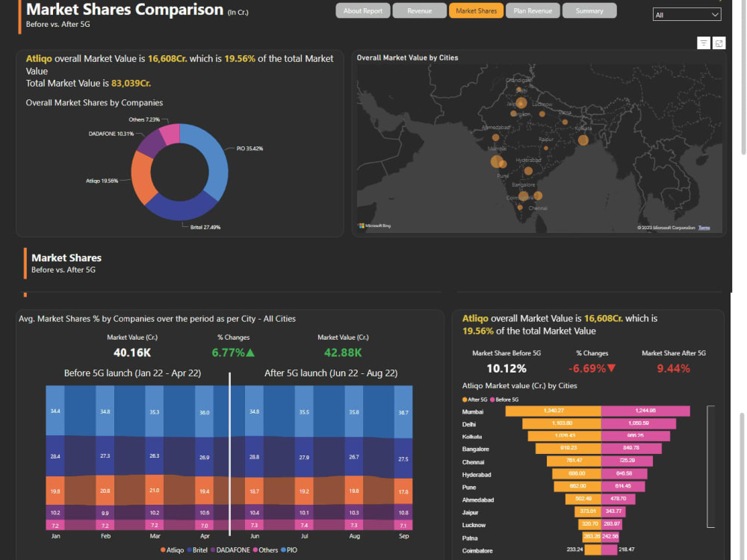Select the Atliqo 19.56% donut segment
Screen dimensions: 747x560
141,177
